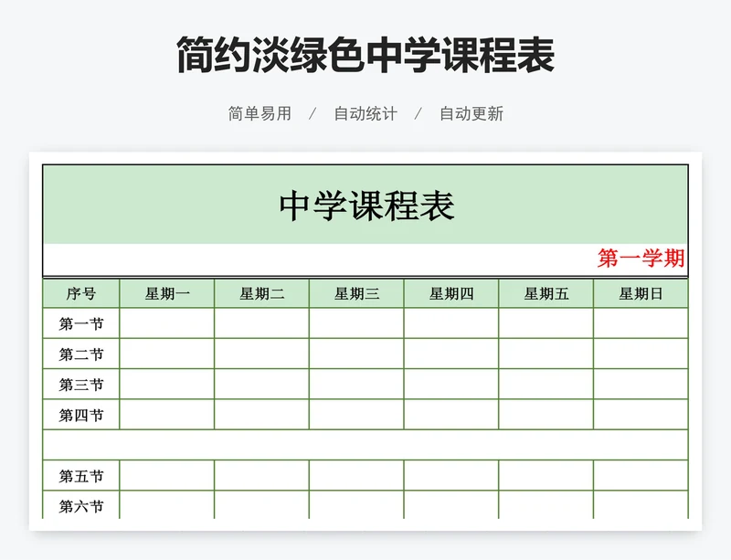
Task: Select the 星期日 header cell
Action: pyautogui.click(x=641, y=294)
